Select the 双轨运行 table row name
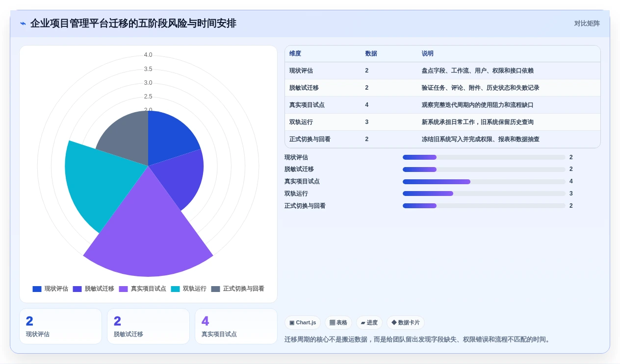This screenshot has height=364, width=620. coord(301,122)
